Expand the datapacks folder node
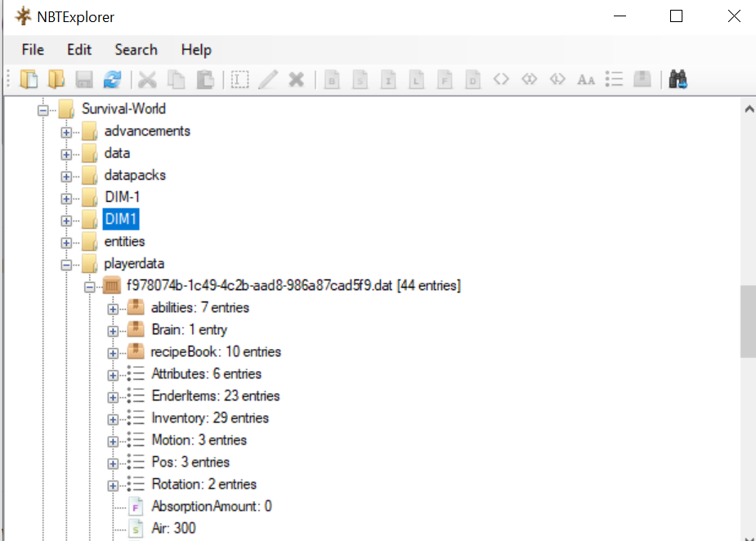Viewport: 756px width, 541px height. pyautogui.click(x=66, y=177)
